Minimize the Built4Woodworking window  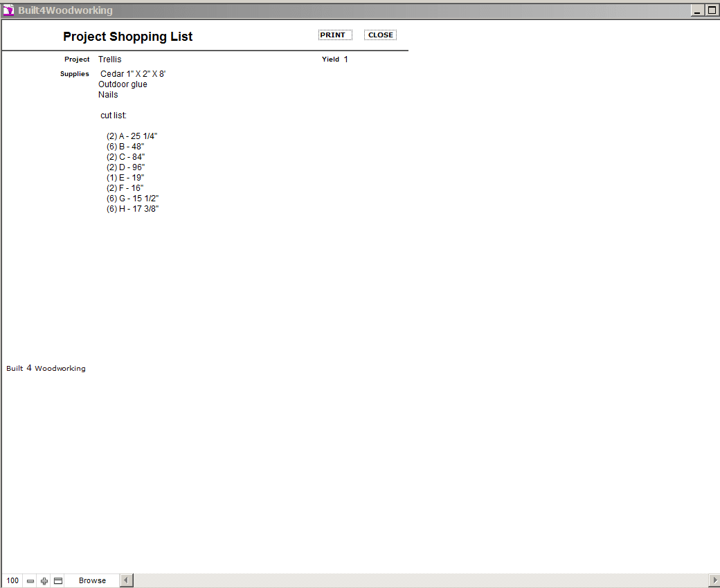pos(698,10)
